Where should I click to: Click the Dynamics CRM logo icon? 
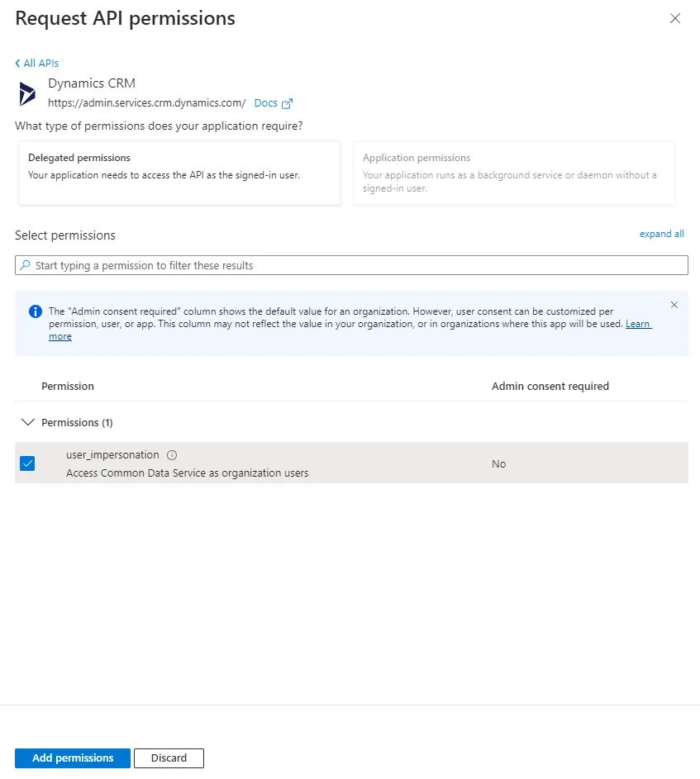click(26, 94)
